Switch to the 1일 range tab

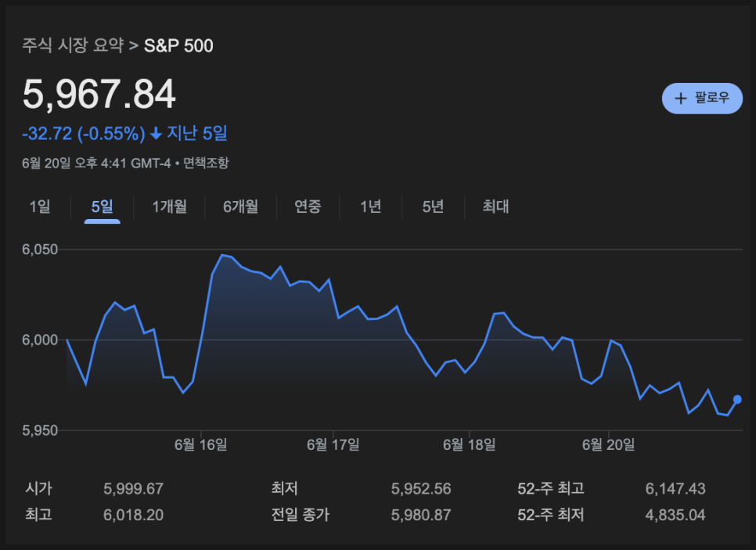point(40,207)
